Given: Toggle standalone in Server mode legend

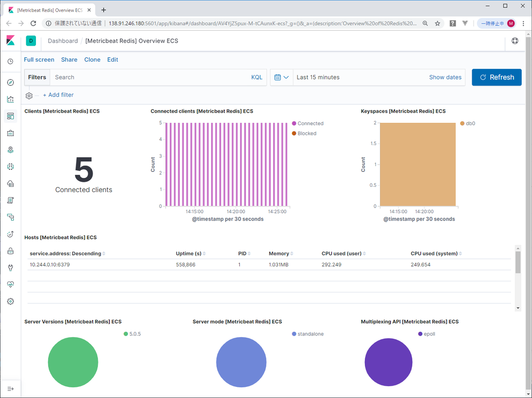Looking at the screenshot, I should coord(308,334).
